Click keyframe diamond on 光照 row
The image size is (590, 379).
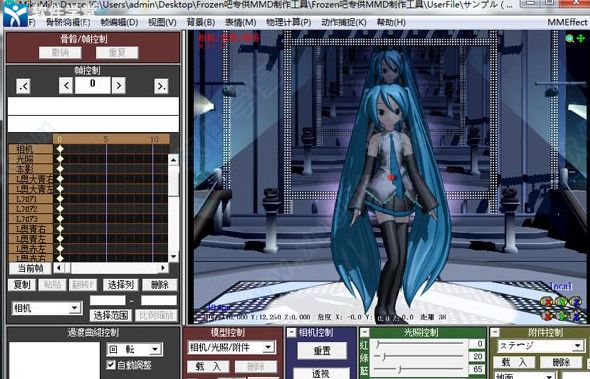[x=60, y=159]
